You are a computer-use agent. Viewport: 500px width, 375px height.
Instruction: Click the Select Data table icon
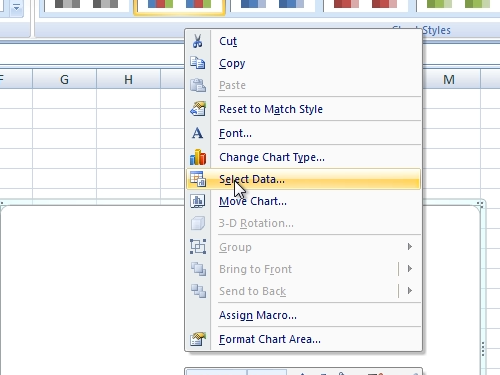coord(198,179)
